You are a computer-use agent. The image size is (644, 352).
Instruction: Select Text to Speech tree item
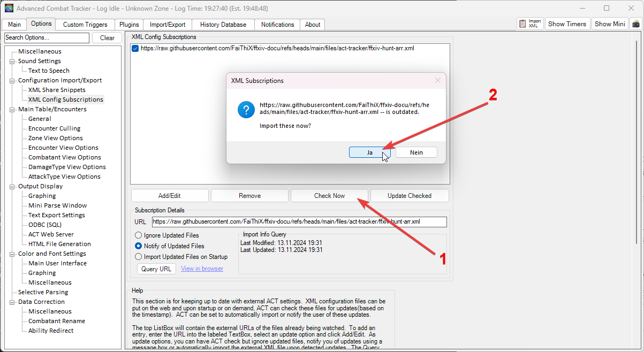tap(49, 71)
